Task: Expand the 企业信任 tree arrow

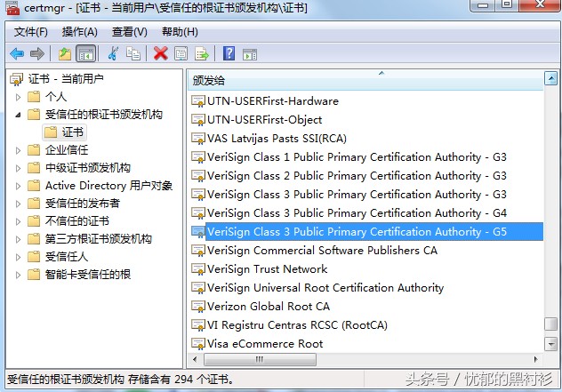Action: [x=19, y=150]
